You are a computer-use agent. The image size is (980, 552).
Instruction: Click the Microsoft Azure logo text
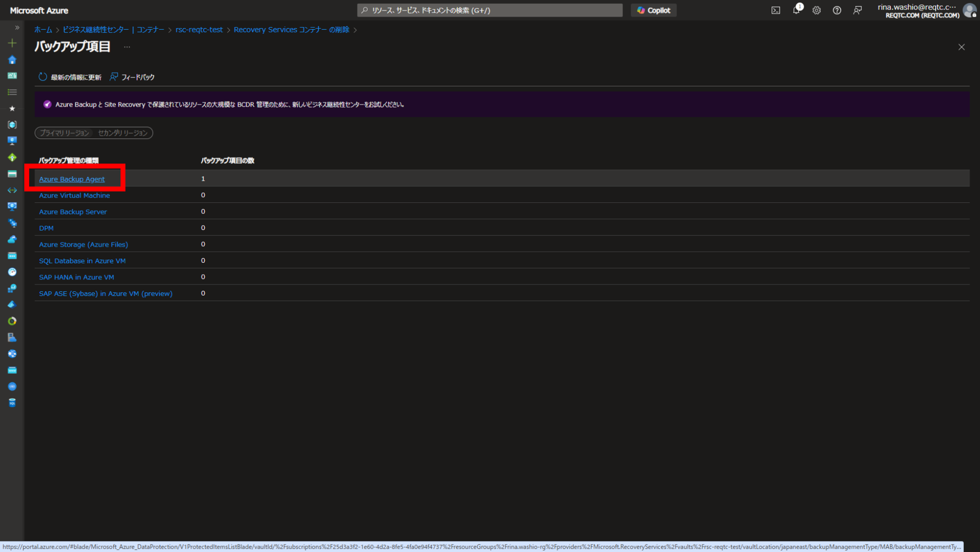(x=39, y=11)
